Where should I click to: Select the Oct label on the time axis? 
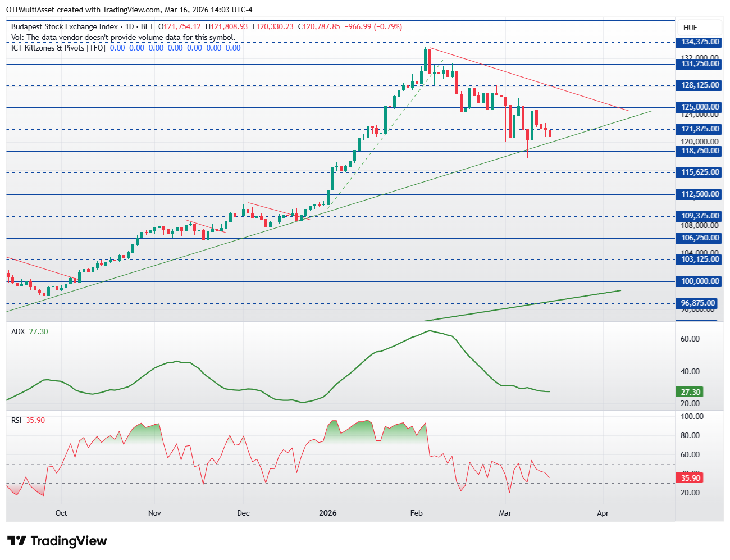(x=61, y=513)
